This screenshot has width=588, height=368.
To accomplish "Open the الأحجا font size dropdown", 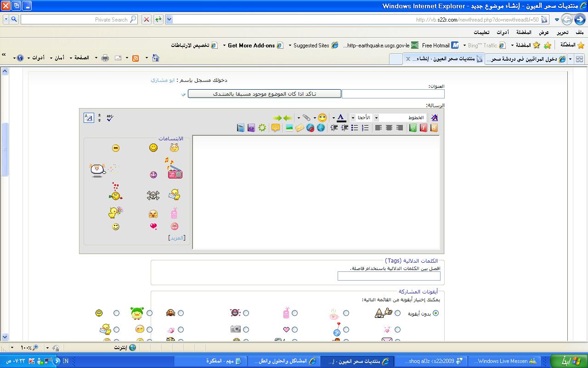I will [353, 118].
